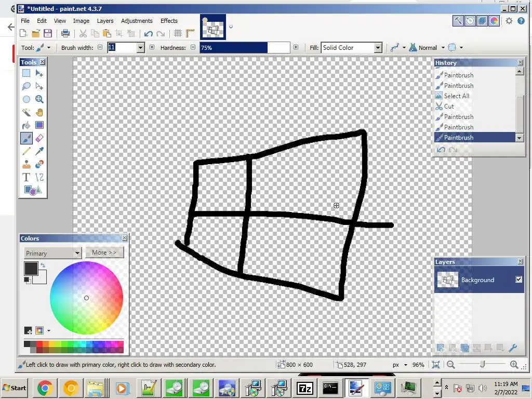Pick the Pan hand tool
532x399 pixels.
[39, 112]
